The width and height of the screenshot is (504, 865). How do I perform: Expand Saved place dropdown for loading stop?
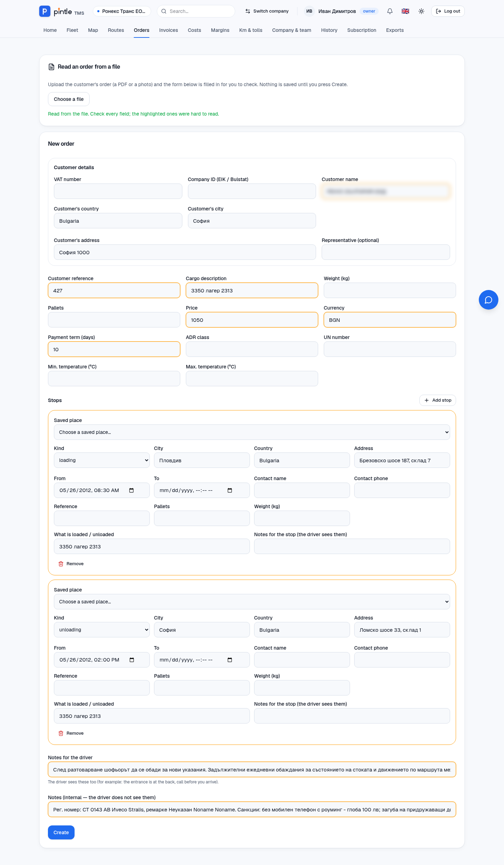pos(252,432)
